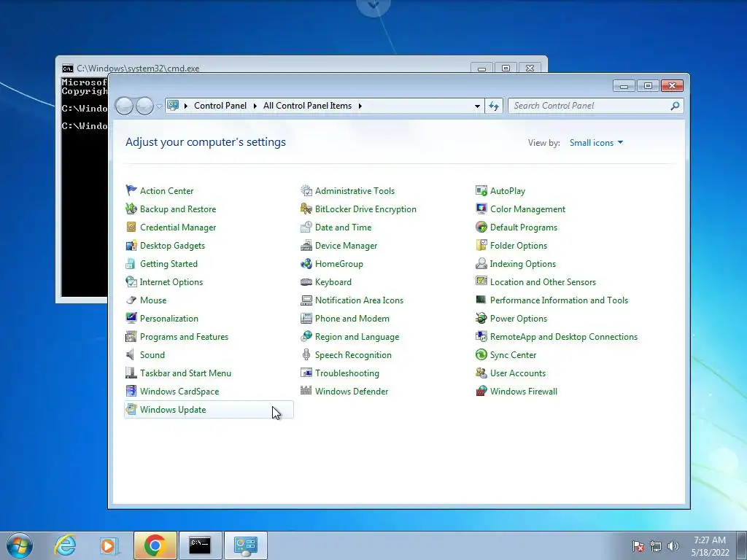Click the network icon in system tray

(656, 546)
